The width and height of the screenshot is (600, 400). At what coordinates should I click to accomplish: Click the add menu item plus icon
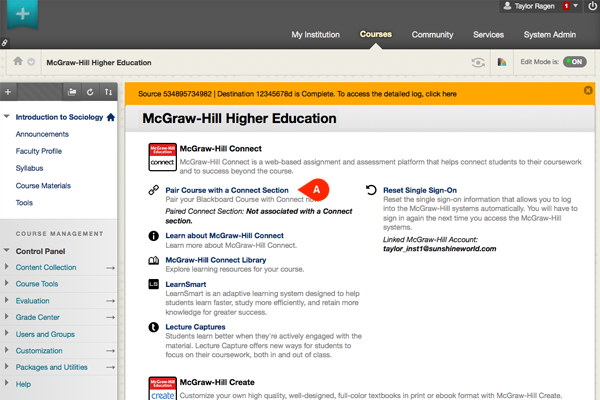8,92
